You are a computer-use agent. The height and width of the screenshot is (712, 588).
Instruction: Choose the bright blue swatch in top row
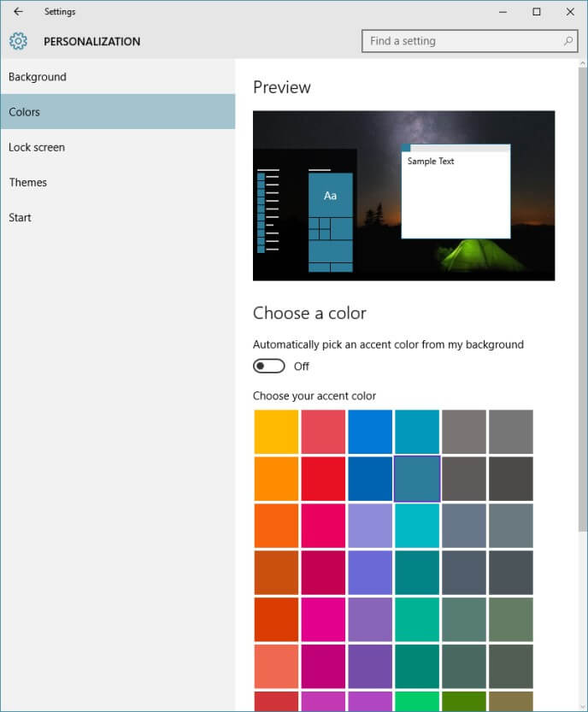point(370,432)
